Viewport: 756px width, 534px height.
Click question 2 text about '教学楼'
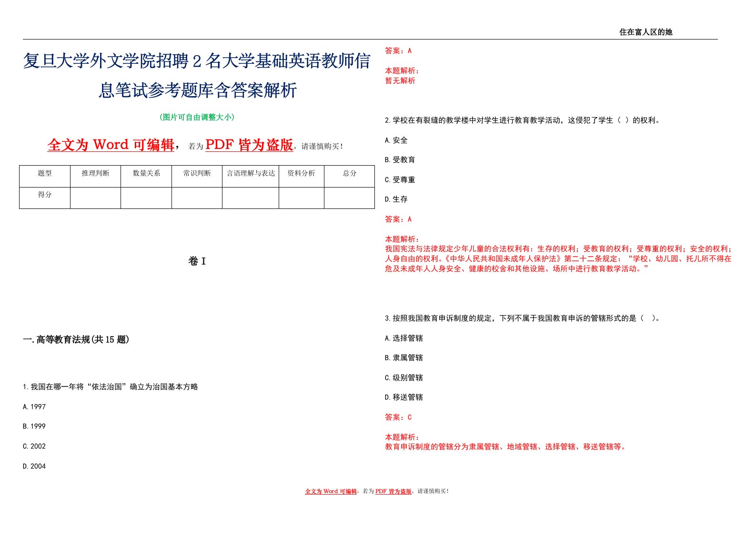(523, 120)
